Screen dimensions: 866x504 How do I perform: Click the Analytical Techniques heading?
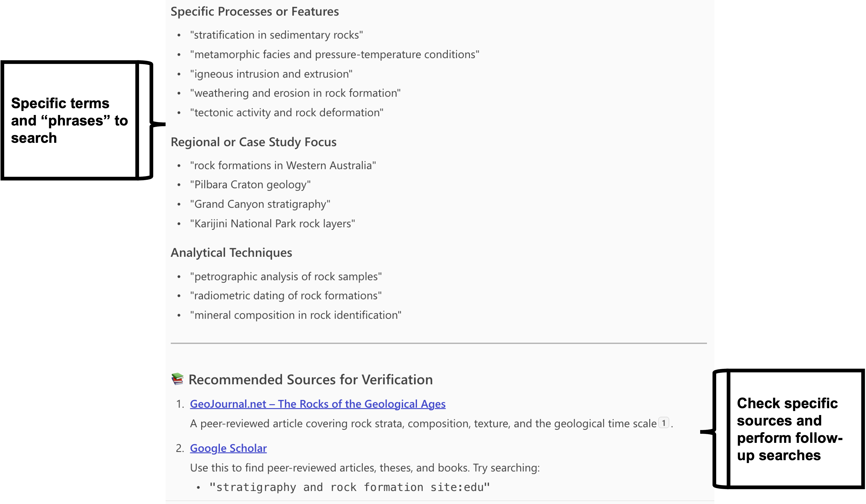pyautogui.click(x=231, y=253)
